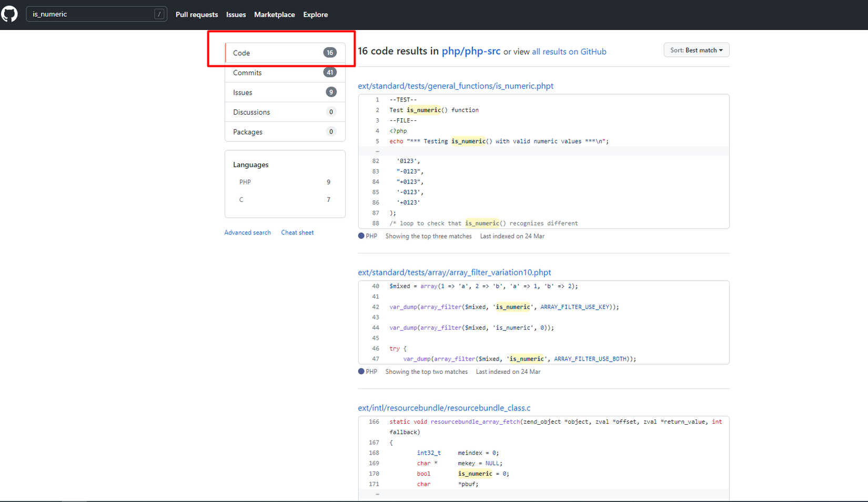This screenshot has height=502, width=868.
Task: Click the GitHub logo icon
Action: click(x=9, y=14)
